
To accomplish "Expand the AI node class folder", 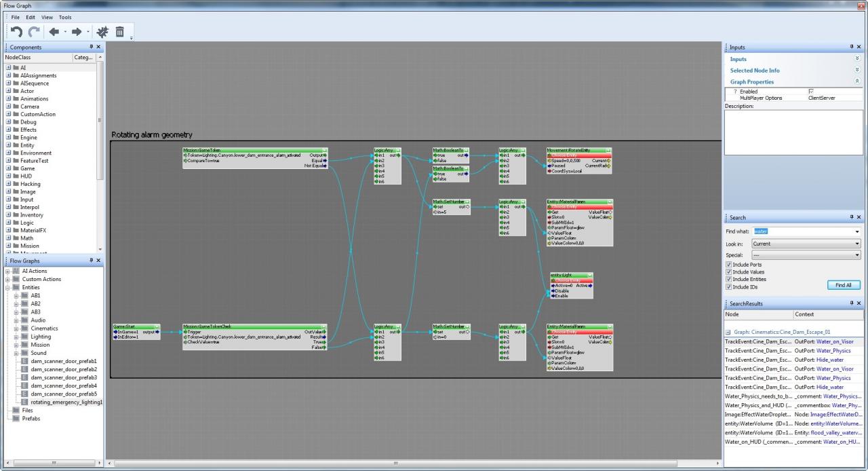I will pyautogui.click(x=8, y=68).
